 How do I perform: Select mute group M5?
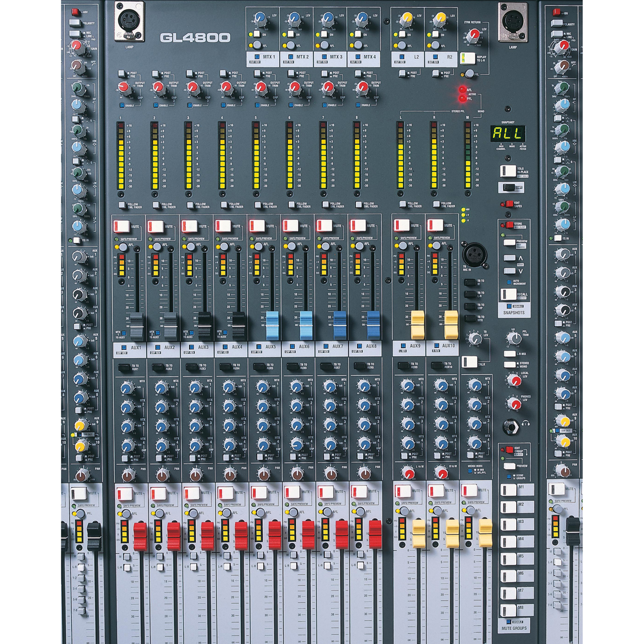tap(509, 559)
